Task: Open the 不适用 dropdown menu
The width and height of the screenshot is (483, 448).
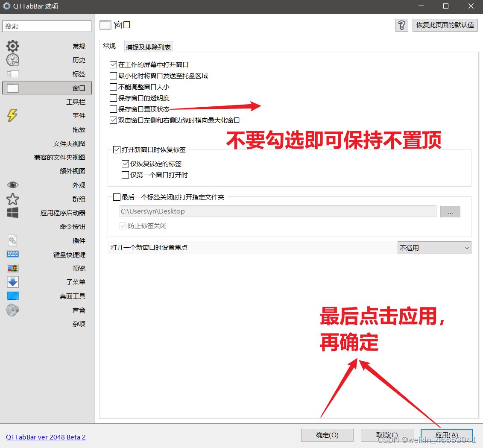Action: coord(434,247)
